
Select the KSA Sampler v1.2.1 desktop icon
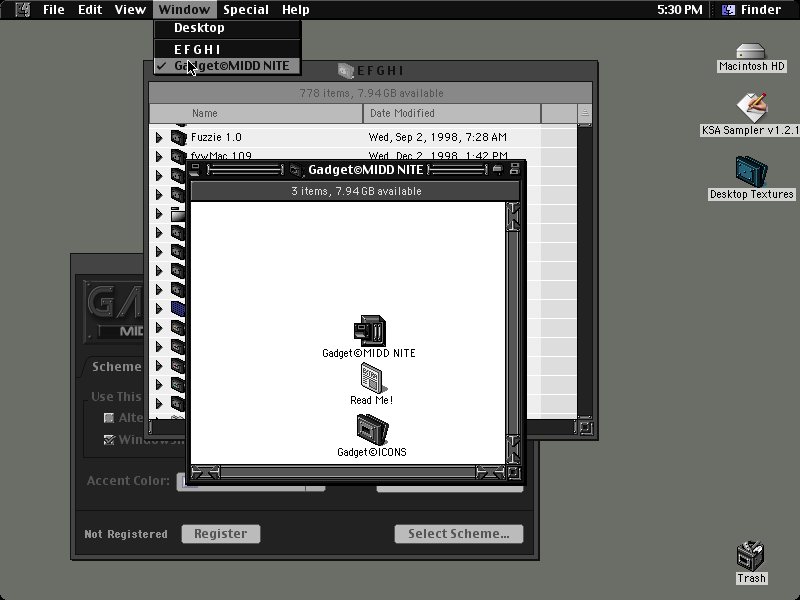pyautogui.click(x=752, y=107)
